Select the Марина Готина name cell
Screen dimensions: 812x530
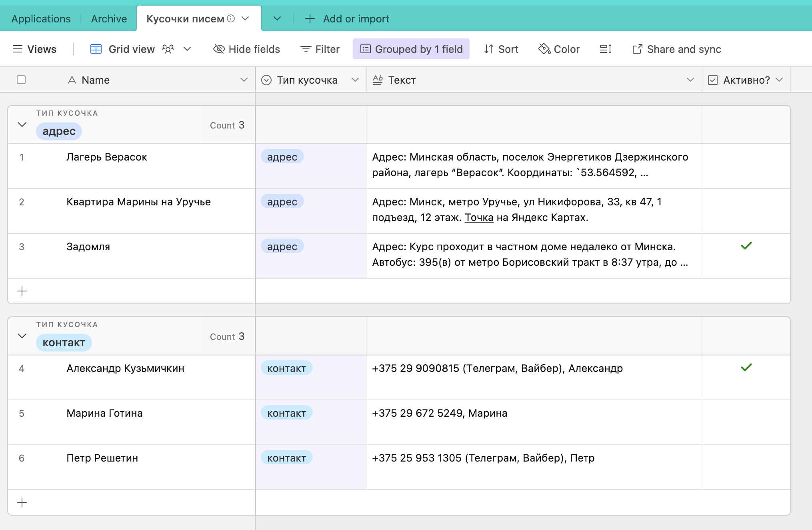click(131, 422)
